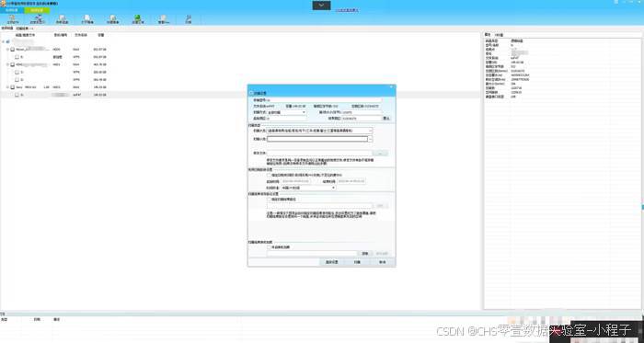The image size is (644, 343).
Task: Tick the checkbox of the HDD1 disk row
Action: click(x=12, y=64)
